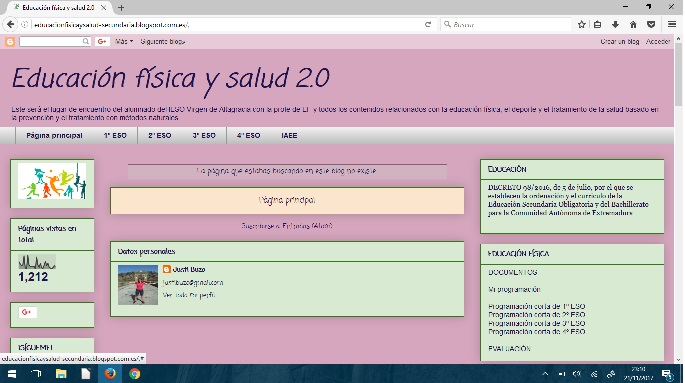This screenshot has width=685, height=383.
Task: Click the Blogger icon next to Justi Buzo
Action: coord(166,269)
